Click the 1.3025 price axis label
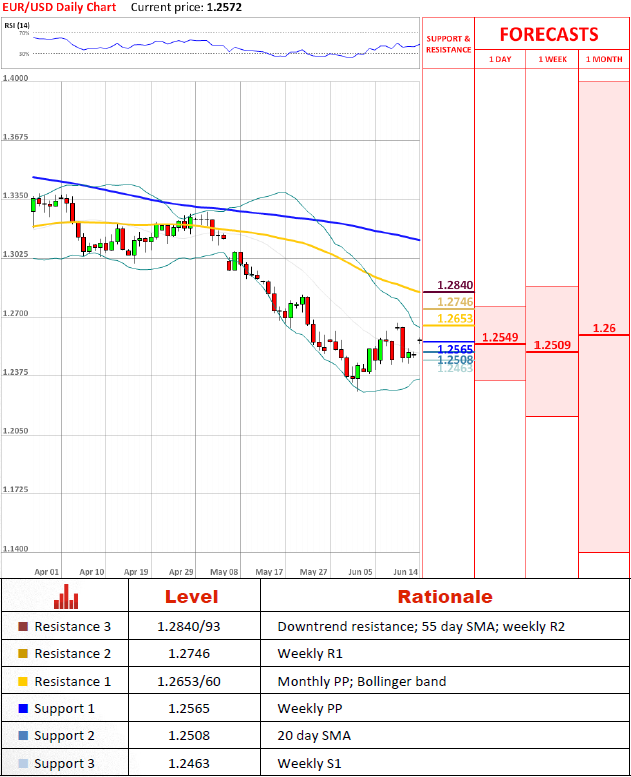Viewport: 631px width, 777px height. (x=15, y=254)
